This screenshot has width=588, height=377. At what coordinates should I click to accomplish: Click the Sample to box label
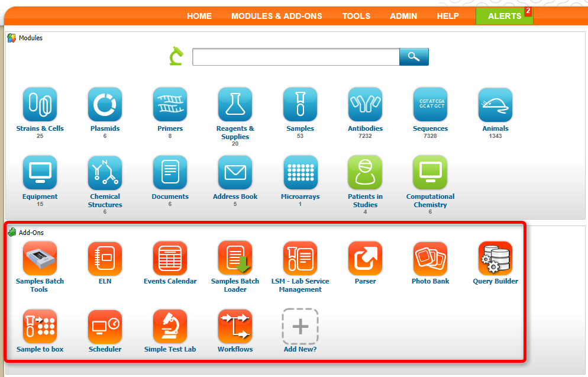point(40,349)
